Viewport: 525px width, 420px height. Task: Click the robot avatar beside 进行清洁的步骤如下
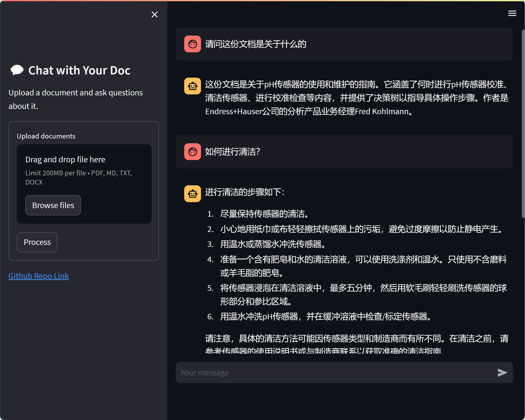[192, 194]
